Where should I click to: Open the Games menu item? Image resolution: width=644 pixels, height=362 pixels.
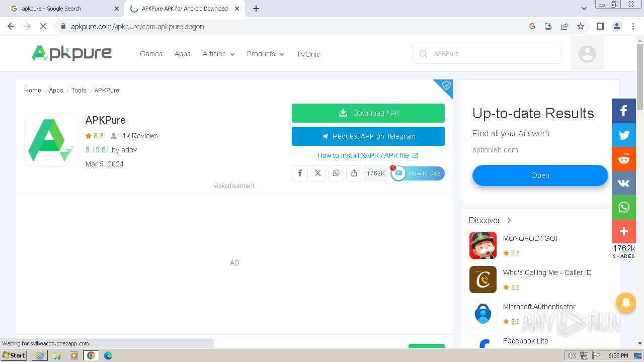tap(151, 54)
